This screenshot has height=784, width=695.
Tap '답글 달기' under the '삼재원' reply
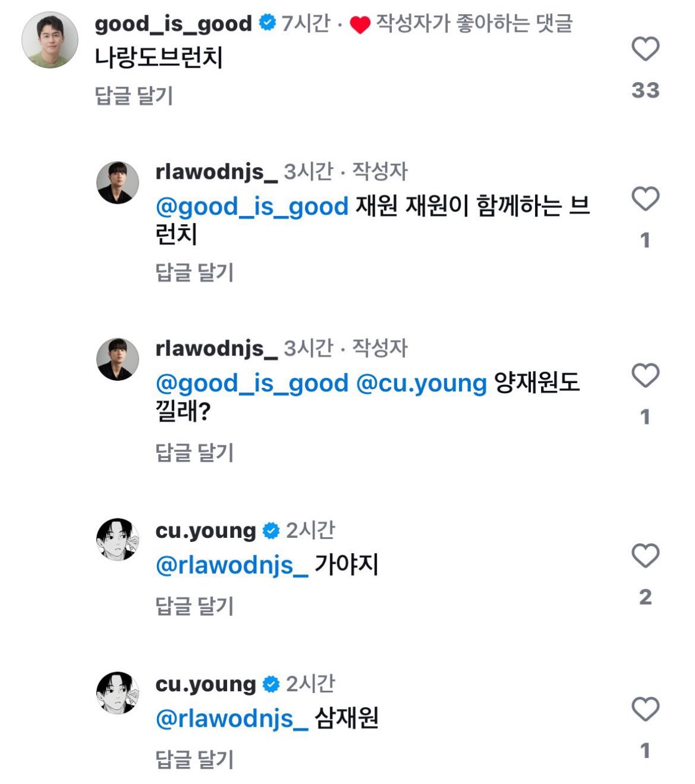point(195,759)
